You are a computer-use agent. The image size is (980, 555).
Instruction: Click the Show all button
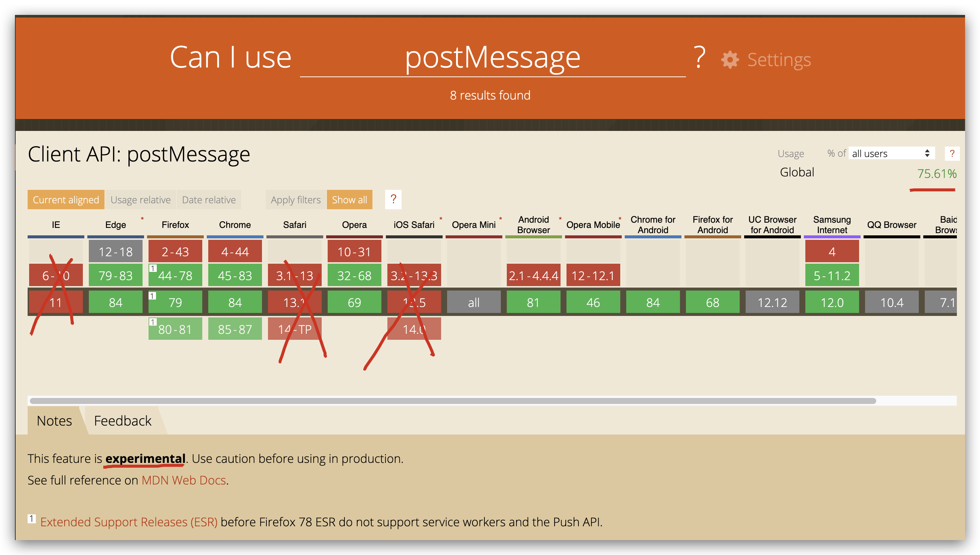[349, 200]
